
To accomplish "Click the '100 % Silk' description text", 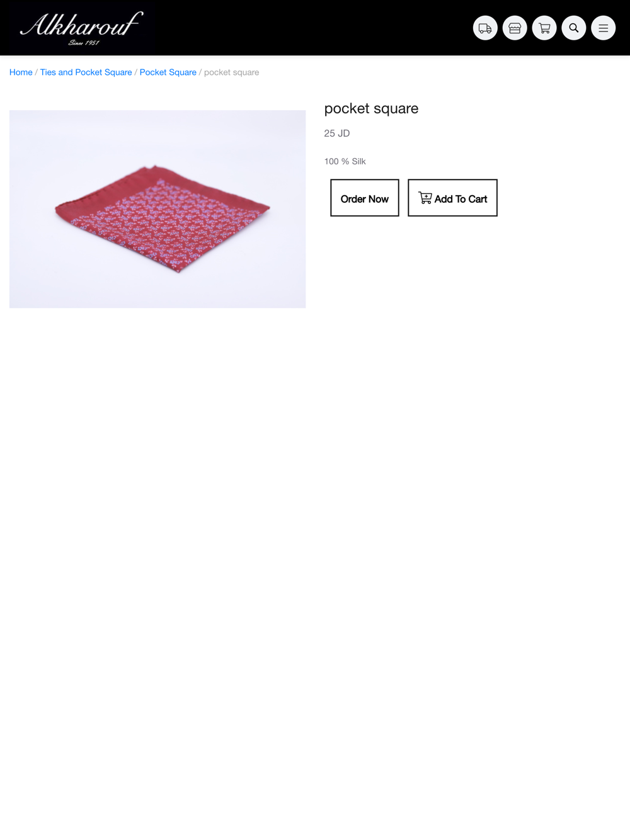I will coord(345,161).
